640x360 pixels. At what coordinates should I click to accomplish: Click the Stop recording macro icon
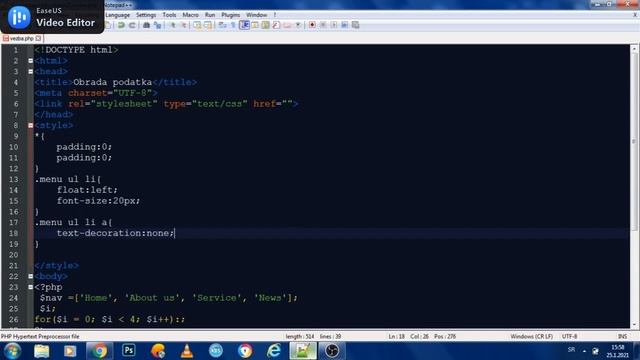[x=323, y=25]
